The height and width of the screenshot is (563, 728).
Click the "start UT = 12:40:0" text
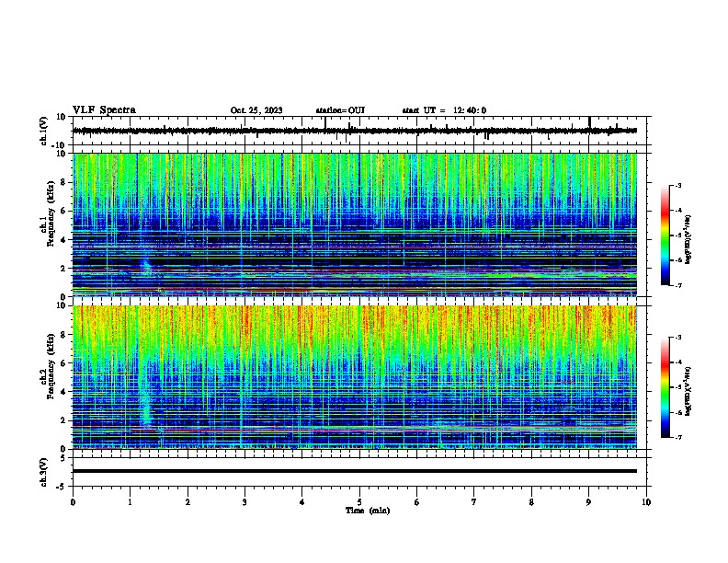pyautogui.click(x=444, y=110)
